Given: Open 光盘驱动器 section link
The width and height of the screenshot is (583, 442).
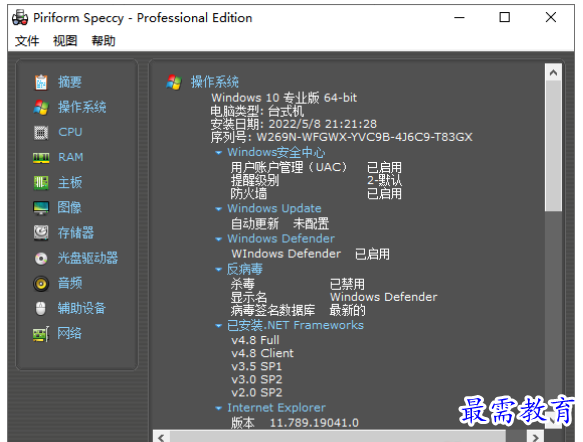Looking at the screenshot, I should (88, 258).
